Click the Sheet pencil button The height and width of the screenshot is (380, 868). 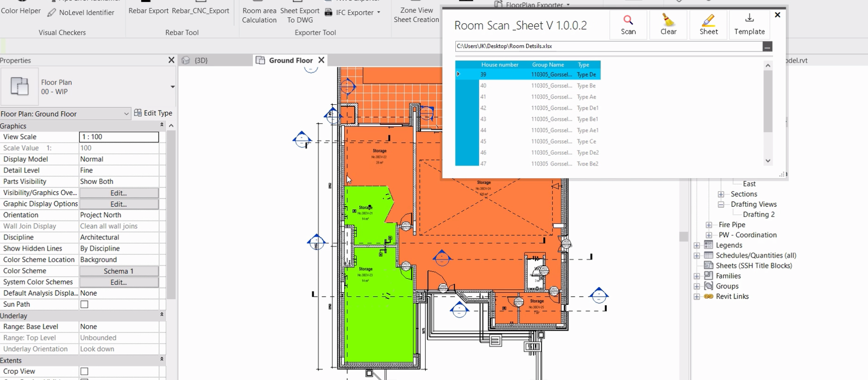click(709, 25)
